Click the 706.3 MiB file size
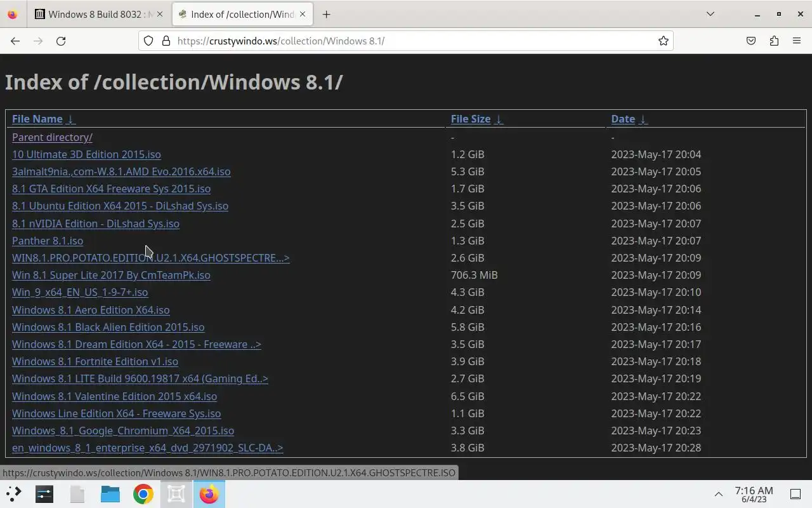 pos(474,275)
